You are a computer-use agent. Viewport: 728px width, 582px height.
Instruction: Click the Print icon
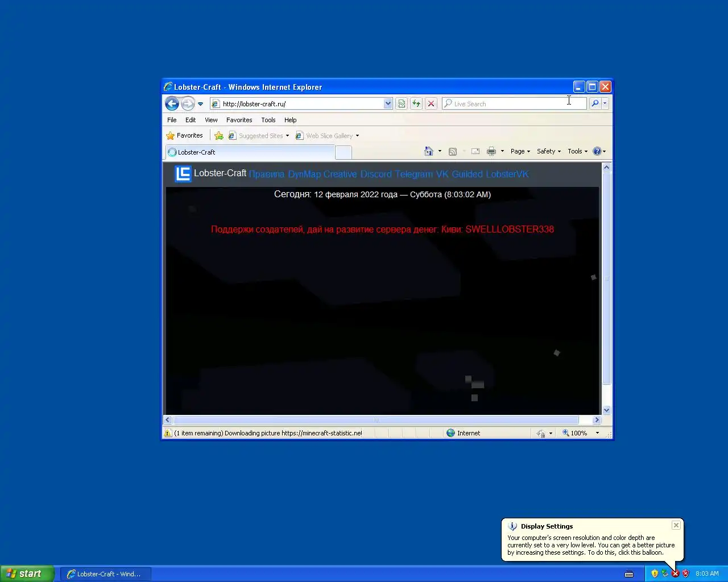(491, 151)
